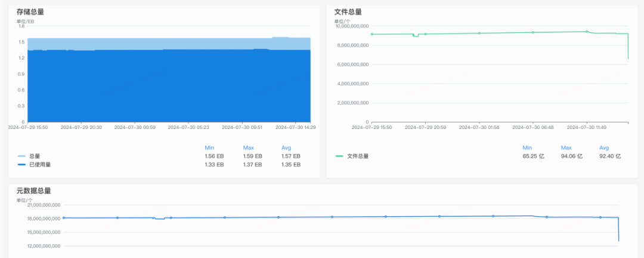
Task: Click the green 文件总量 legend swatch
Action: point(339,156)
